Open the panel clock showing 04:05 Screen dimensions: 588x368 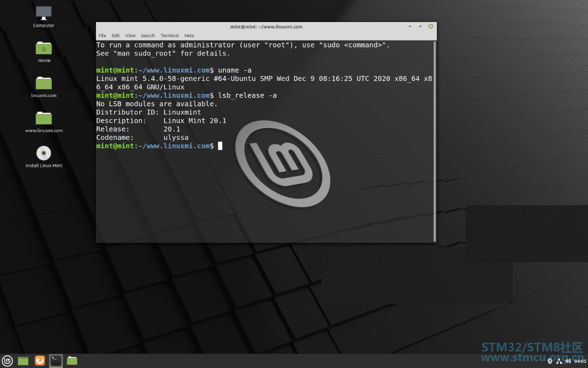click(580, 361)
